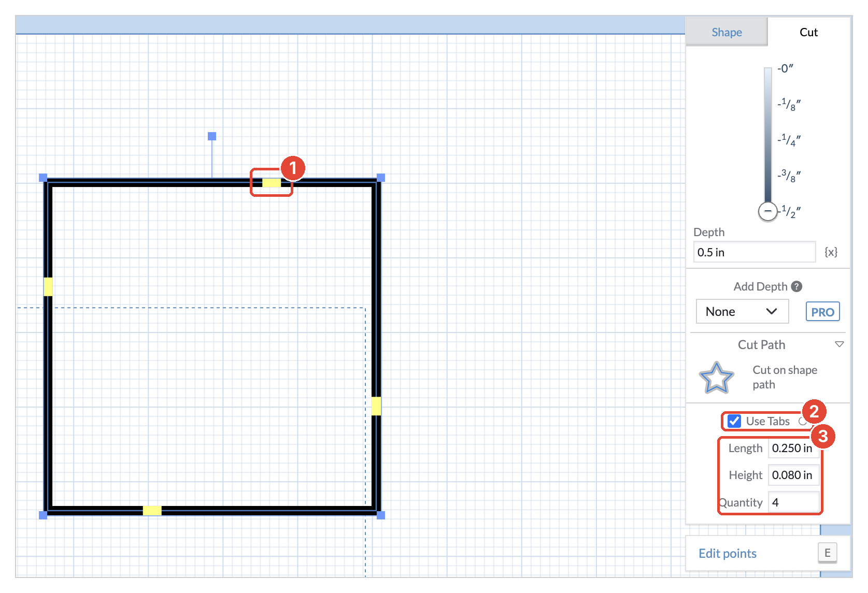Click the E shortcut key button
868x593 pixels.
pos(827,553)
